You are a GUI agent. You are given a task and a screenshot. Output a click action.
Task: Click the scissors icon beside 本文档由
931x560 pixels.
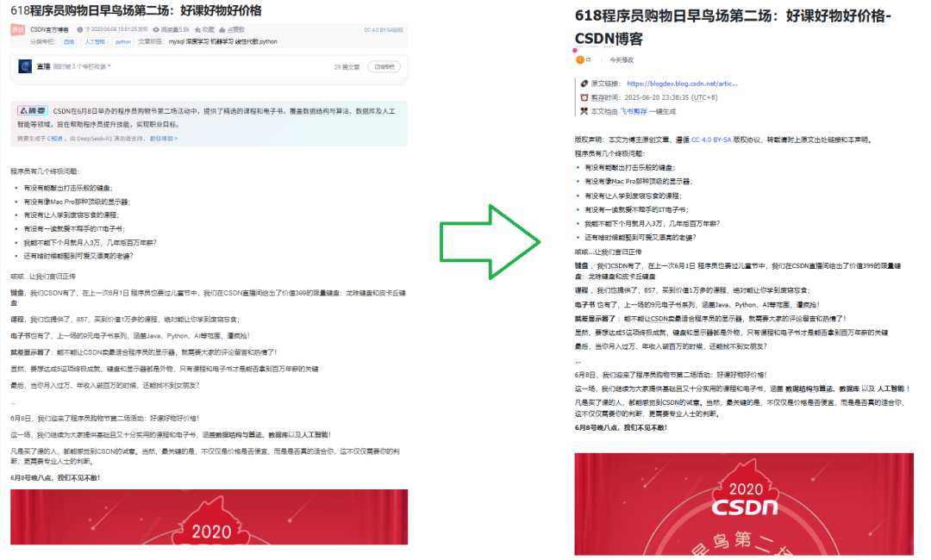coord(583,110)
